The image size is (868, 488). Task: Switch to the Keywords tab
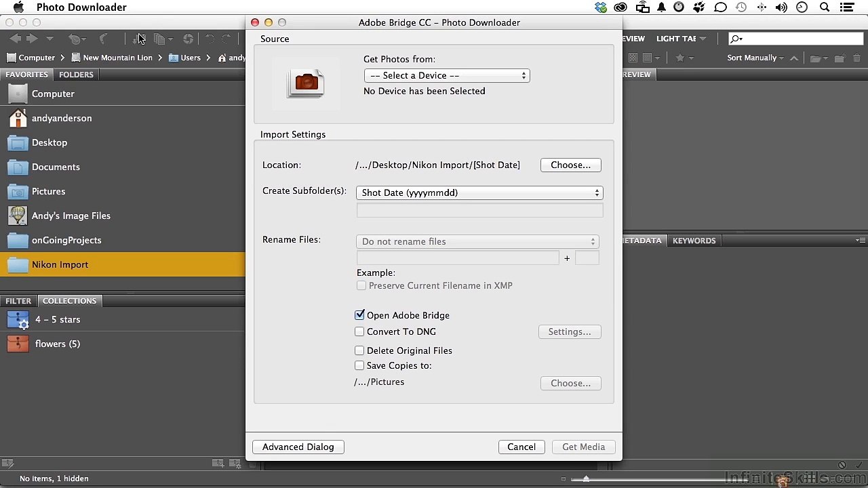tap(694, 241)
